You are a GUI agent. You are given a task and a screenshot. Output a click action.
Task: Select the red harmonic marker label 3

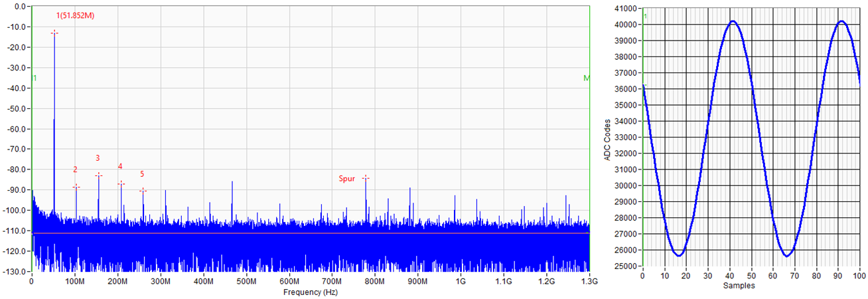pyautogui.click(x=98, y=158)
